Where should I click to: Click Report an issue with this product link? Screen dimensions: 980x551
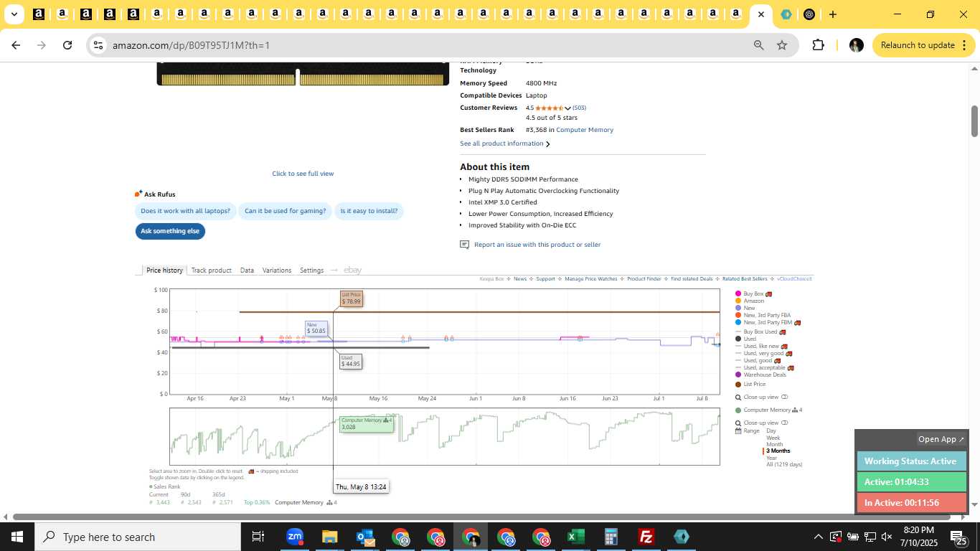(x=537, y=245)
